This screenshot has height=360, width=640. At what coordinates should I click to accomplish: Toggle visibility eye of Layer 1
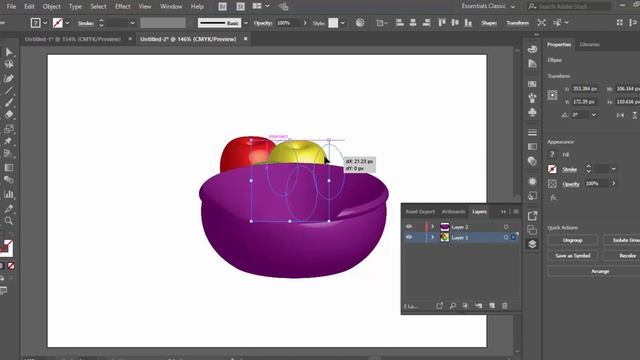click(x=409, y=237)
